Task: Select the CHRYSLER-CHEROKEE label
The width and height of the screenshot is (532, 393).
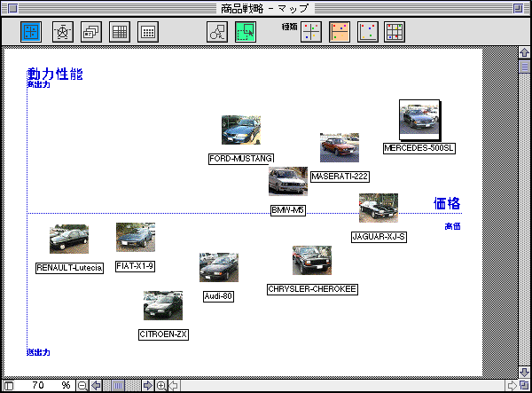Action: (x=312, y=289)
